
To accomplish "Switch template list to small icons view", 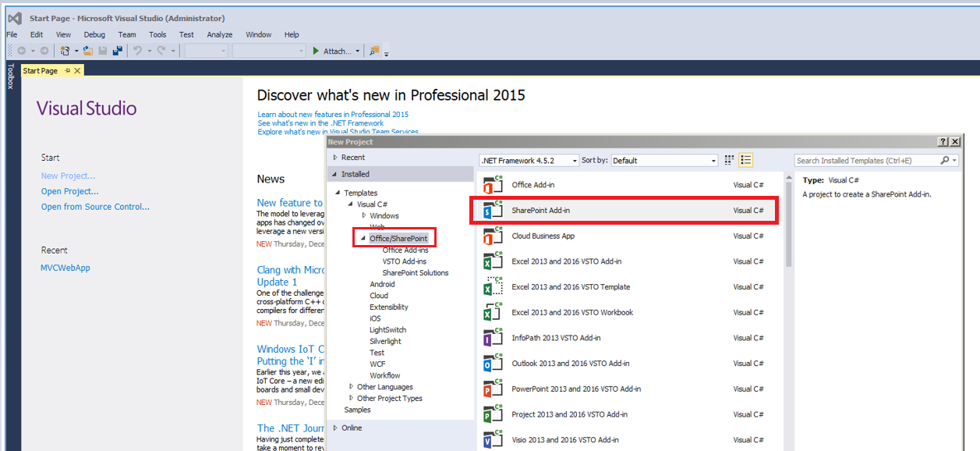I will pos(730,160).
